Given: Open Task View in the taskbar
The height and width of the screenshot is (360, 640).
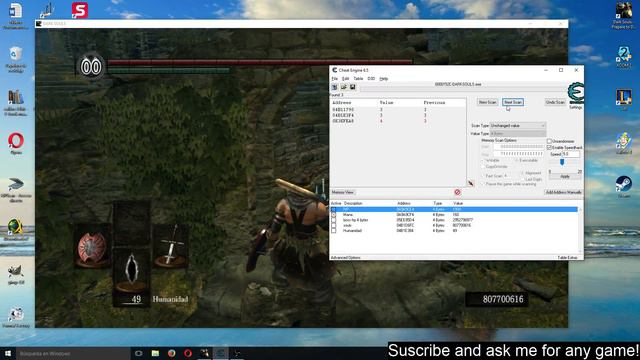Looking at the screenshot, I should [x=138, y=353].
